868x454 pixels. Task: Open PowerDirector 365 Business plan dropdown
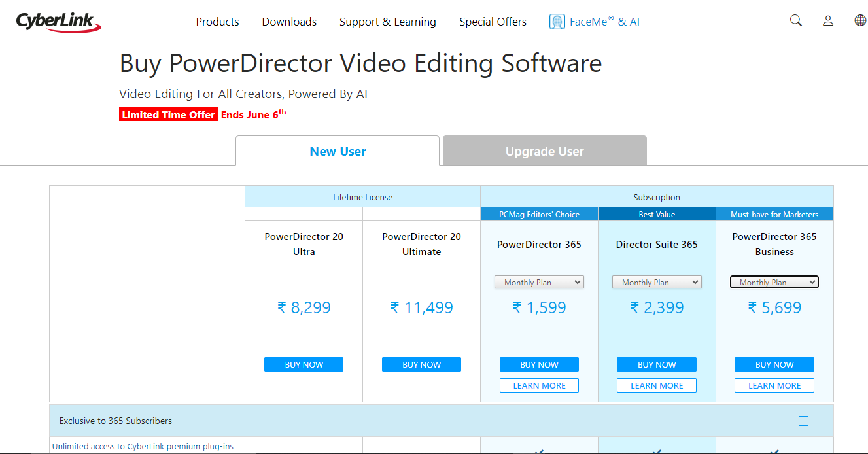(x=774, y=282)
